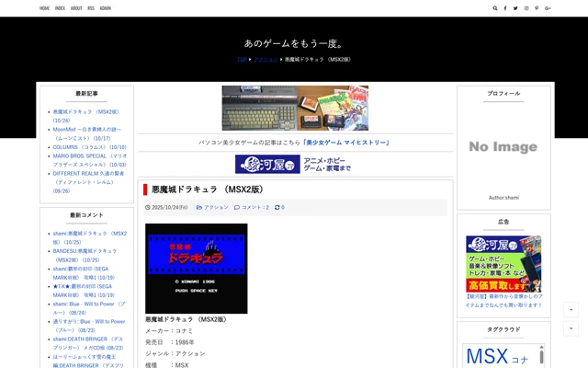Viewport: 588px width, 368px height.
Task: Click the MSX computer header banner image
Action: pyautogui.click(x=295, y=109)
